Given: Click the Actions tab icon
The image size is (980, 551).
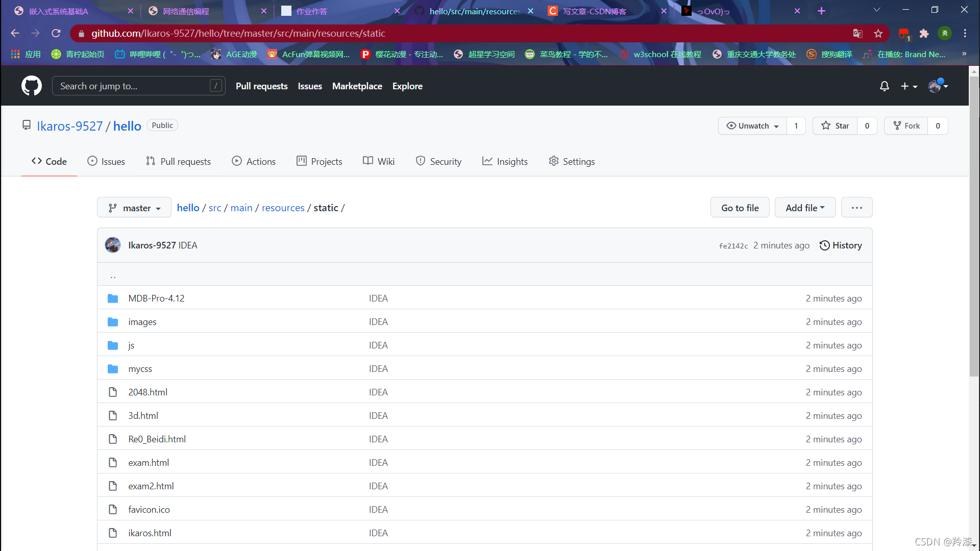Looking at the screenshot, I should point(237,161).
